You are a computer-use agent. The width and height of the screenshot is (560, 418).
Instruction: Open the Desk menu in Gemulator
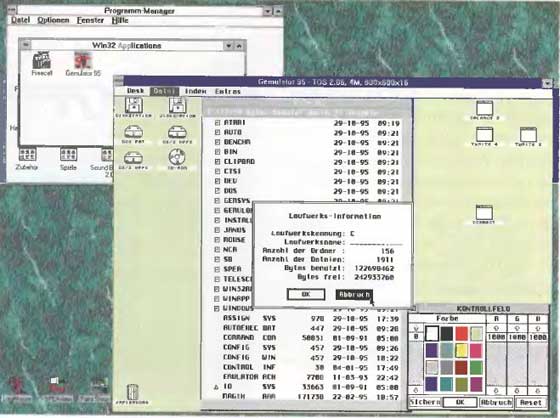point(135,91)
